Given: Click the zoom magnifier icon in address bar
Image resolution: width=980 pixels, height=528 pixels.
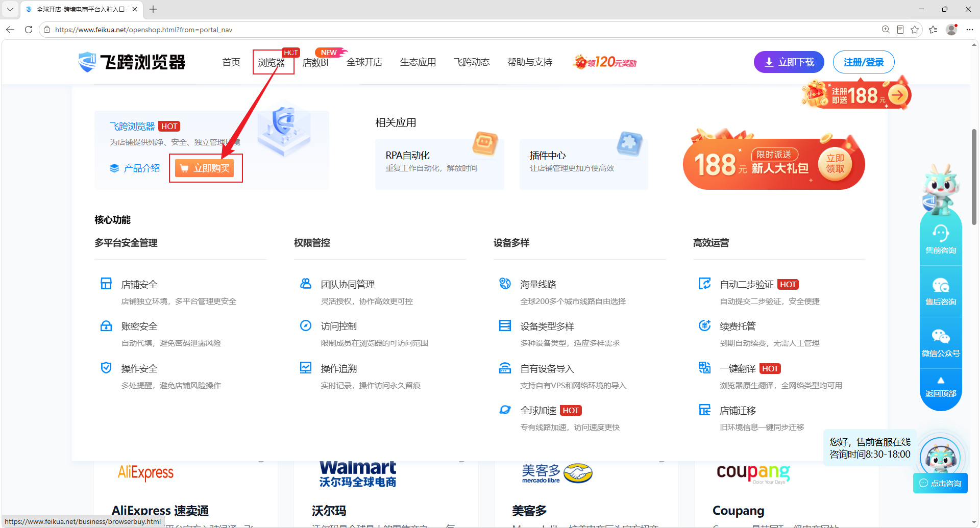Looking at the screenshot, I should click(886, 30).
